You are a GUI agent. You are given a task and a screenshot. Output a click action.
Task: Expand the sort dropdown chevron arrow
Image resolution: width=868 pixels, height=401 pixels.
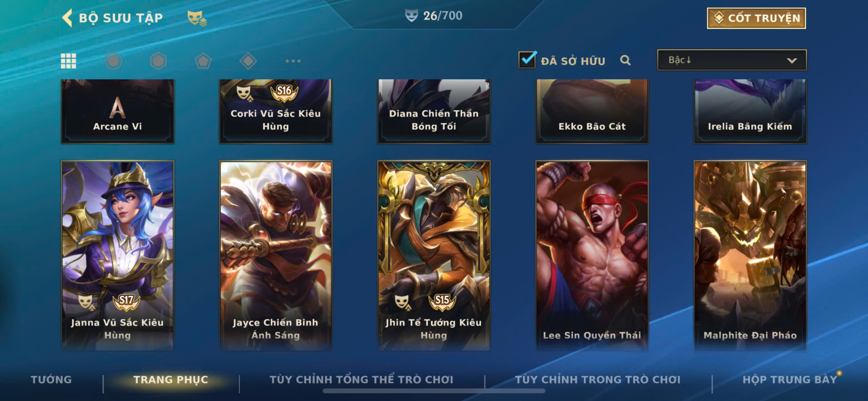[x=792, y=61]
